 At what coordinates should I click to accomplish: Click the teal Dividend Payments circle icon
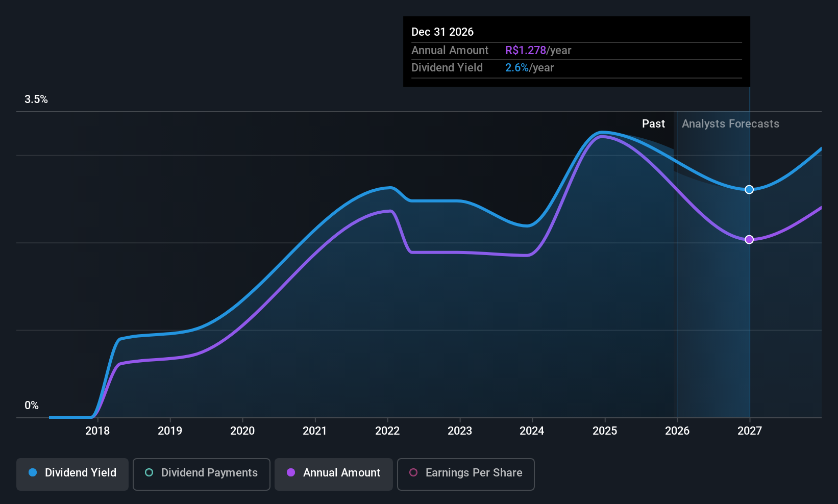click(x=149, y=472)
